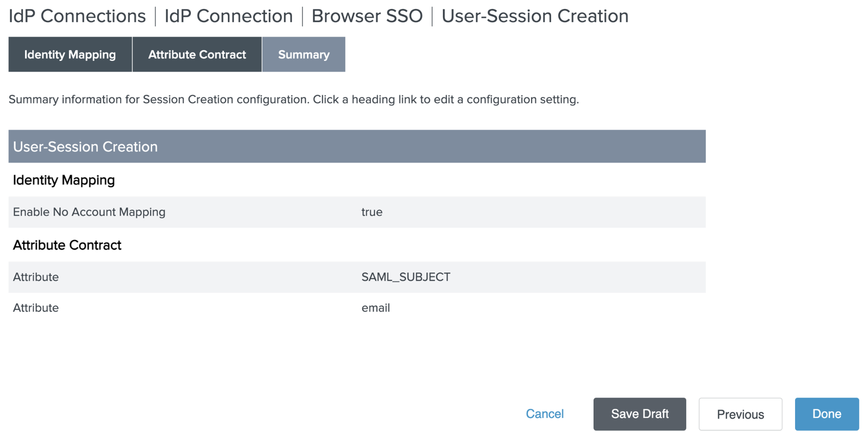Select the Enable No Account Mapping label
868x437 pixels.
(89, 212)
